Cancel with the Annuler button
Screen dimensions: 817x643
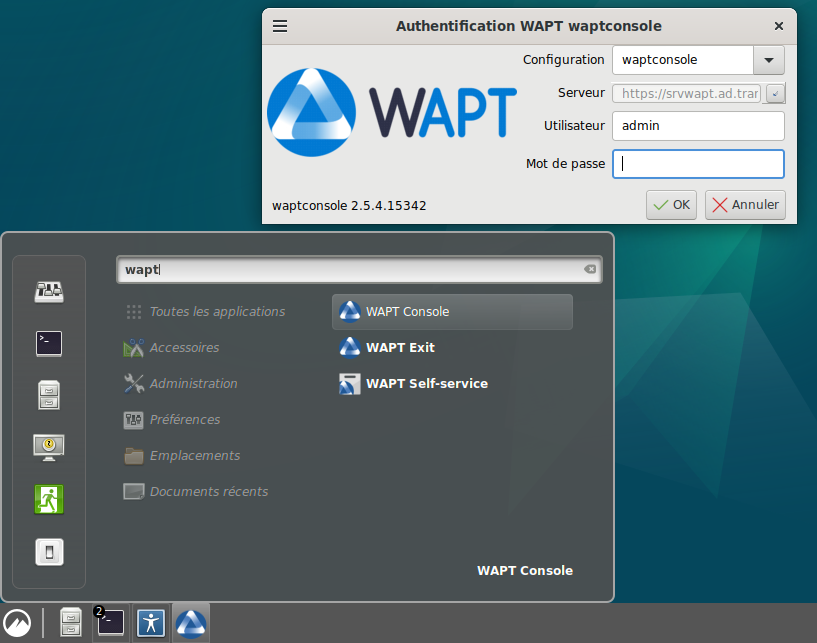point(745,205)
